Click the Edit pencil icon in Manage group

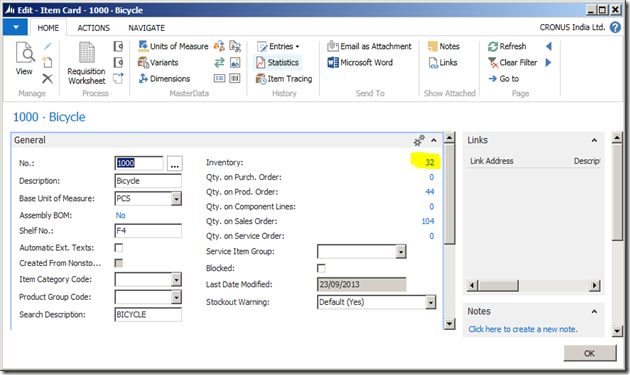tap(47, 47)
